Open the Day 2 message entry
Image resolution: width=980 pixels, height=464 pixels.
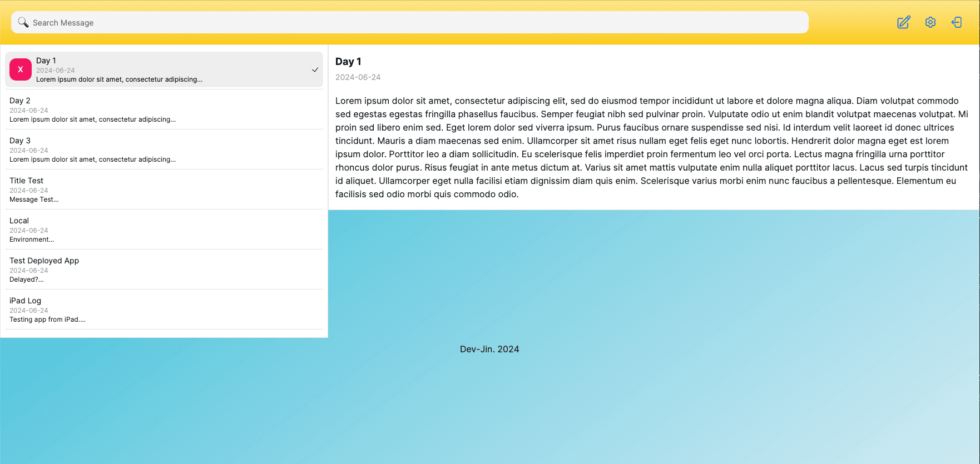tap(164, 109)
